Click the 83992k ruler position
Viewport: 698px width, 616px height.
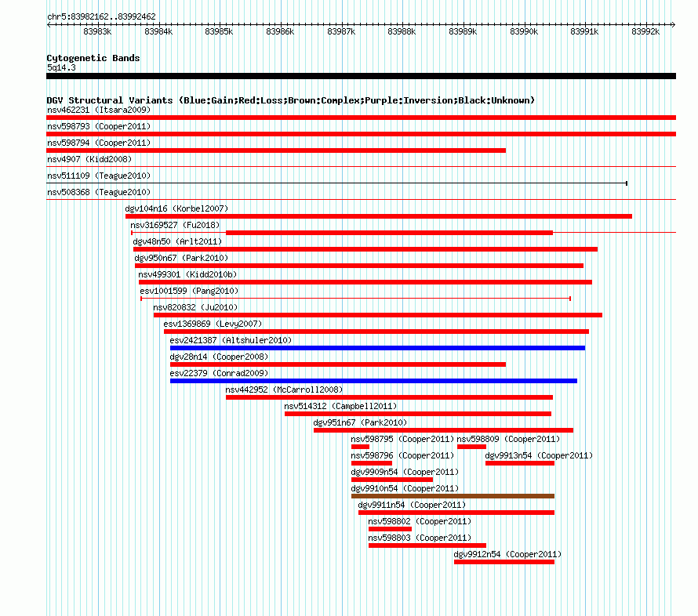pyautogui.click(x=645, y=31)
